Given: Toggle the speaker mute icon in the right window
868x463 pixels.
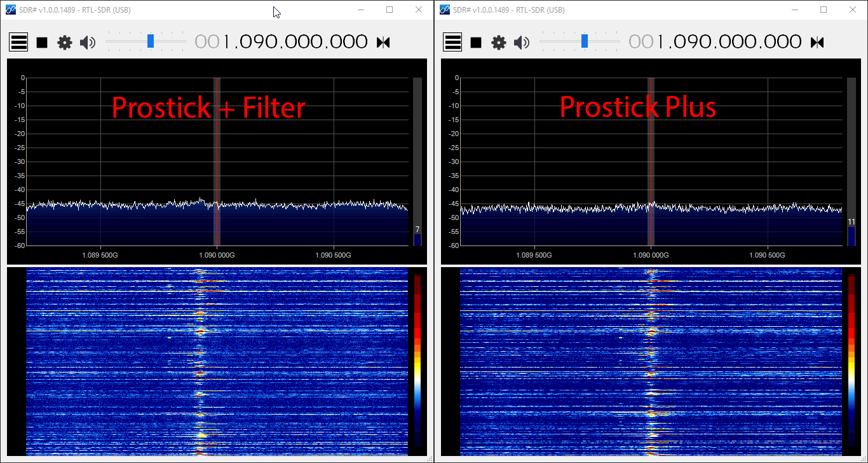Looking at the screenshot, I should 522,43.
